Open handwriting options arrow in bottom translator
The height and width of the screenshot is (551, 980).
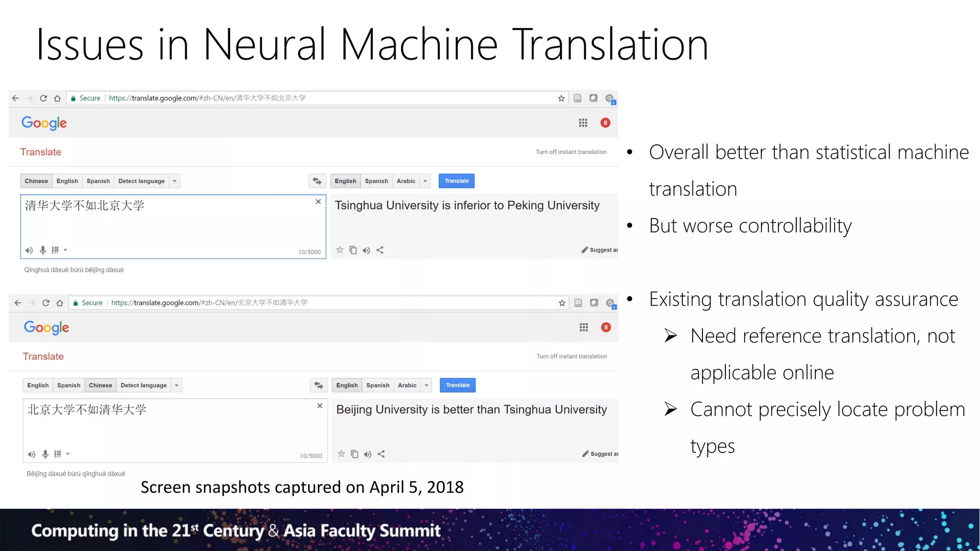pos(68,454)
